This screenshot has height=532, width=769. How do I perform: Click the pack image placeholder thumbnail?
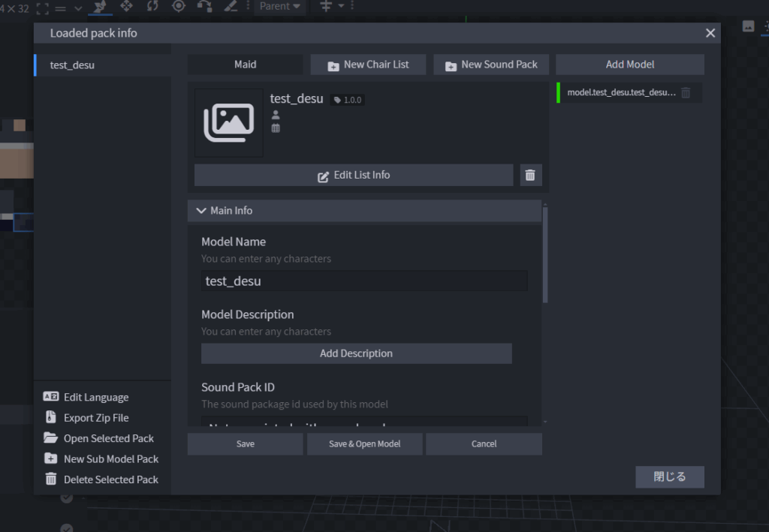point(228,122)
